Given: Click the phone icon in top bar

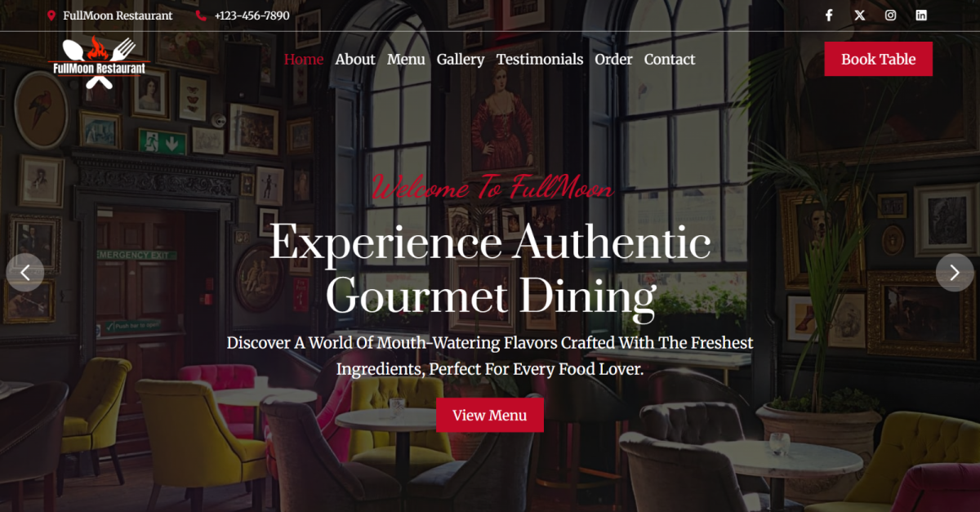Looking at the screenshot, I should click(201, 16).
